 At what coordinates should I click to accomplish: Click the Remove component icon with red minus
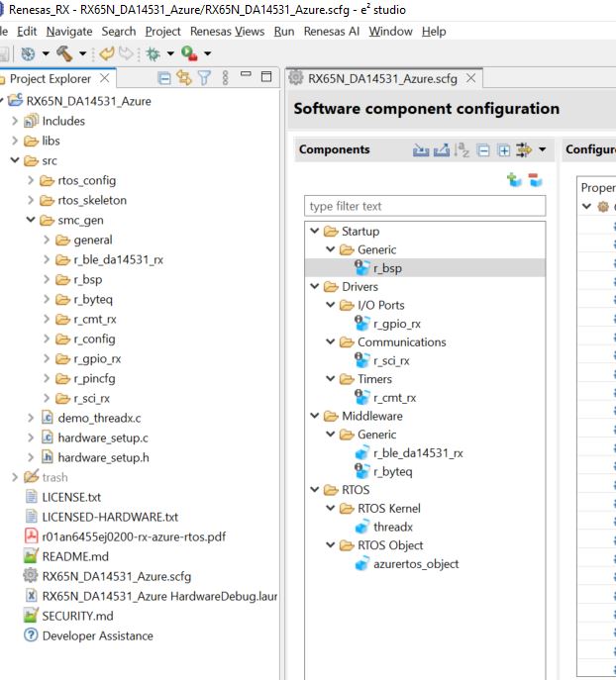tap(535, 179)
